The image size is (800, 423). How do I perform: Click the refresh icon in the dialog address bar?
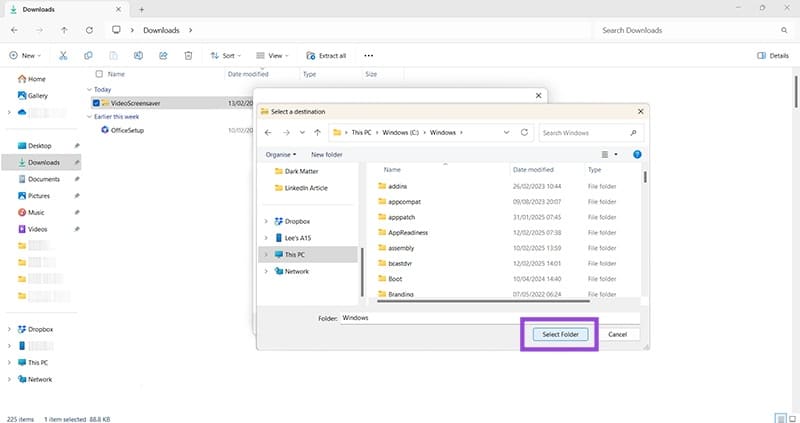click(x=524, y=132)
